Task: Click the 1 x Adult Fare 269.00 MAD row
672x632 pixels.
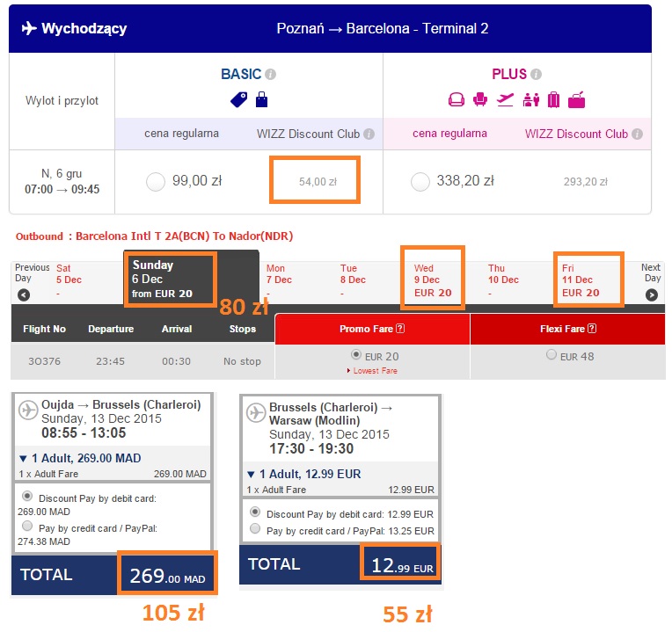Action: coord(113,474)
